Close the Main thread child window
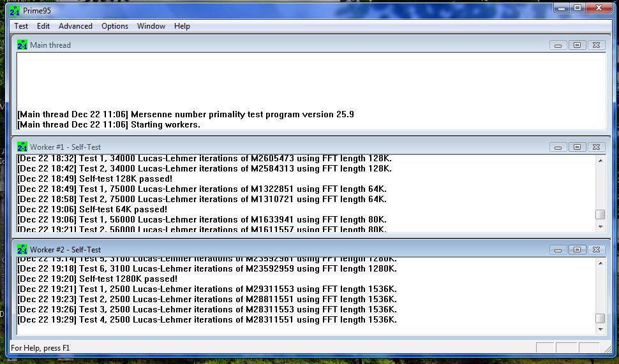619x364 pixels. 596,45
